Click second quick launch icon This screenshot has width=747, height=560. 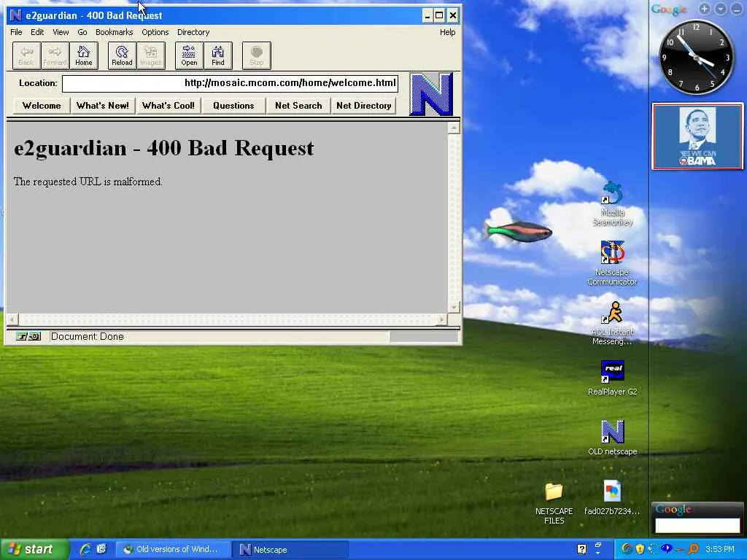[x=101, y=549]
